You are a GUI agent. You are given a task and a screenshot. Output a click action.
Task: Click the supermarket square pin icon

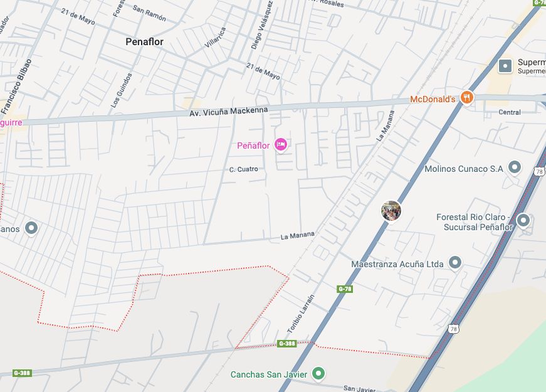click(x=505, y=66)
